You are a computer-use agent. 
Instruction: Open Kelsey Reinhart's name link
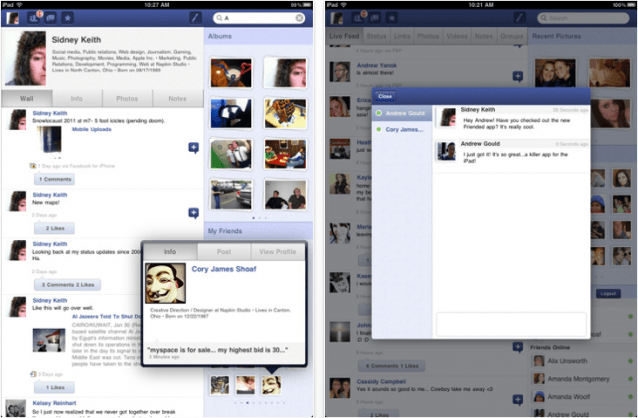click(x=54, y=403)
